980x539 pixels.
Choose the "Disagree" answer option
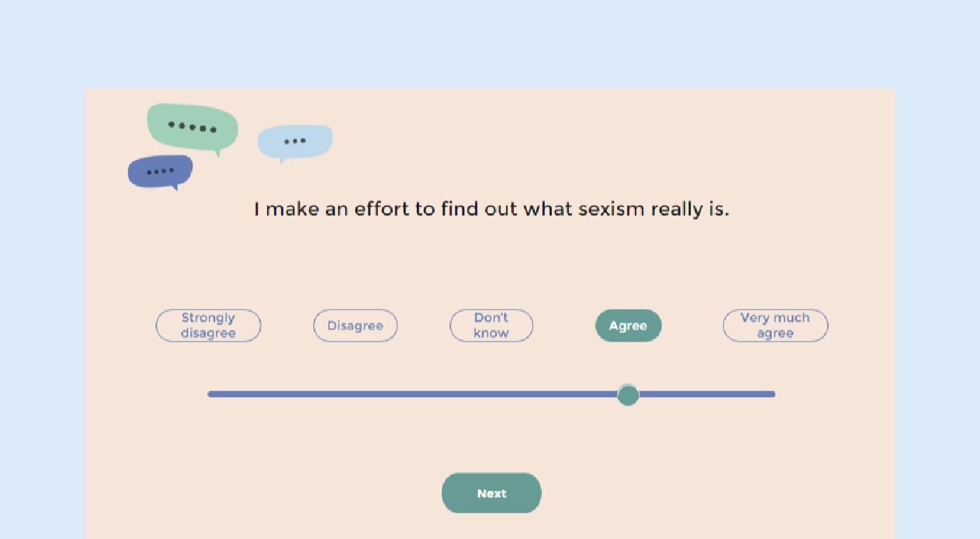click(355, 326)
